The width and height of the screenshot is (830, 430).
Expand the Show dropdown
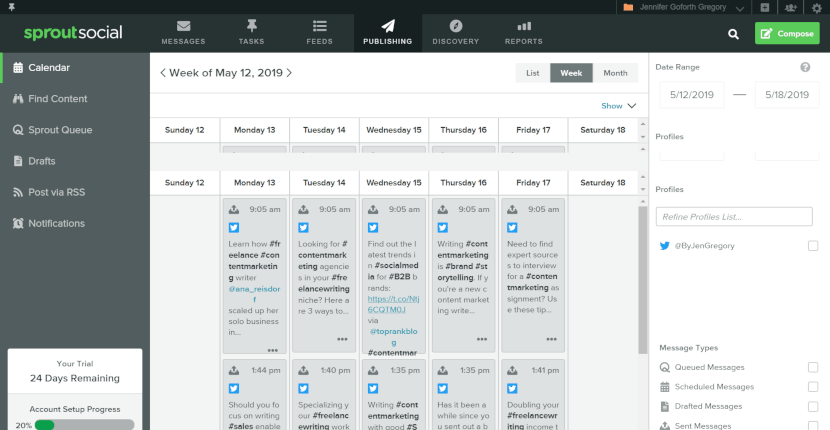618,106
